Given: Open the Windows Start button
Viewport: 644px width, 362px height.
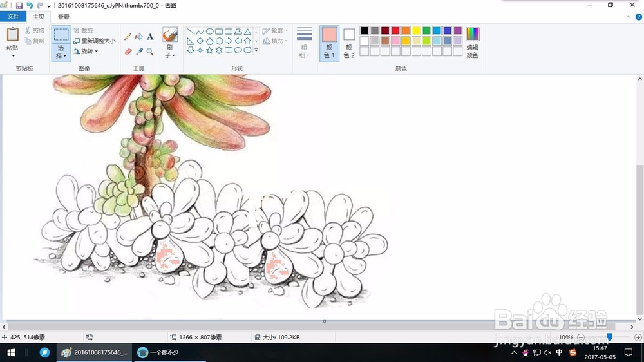Looking at the screenshot, I should [x=11, y=352].
